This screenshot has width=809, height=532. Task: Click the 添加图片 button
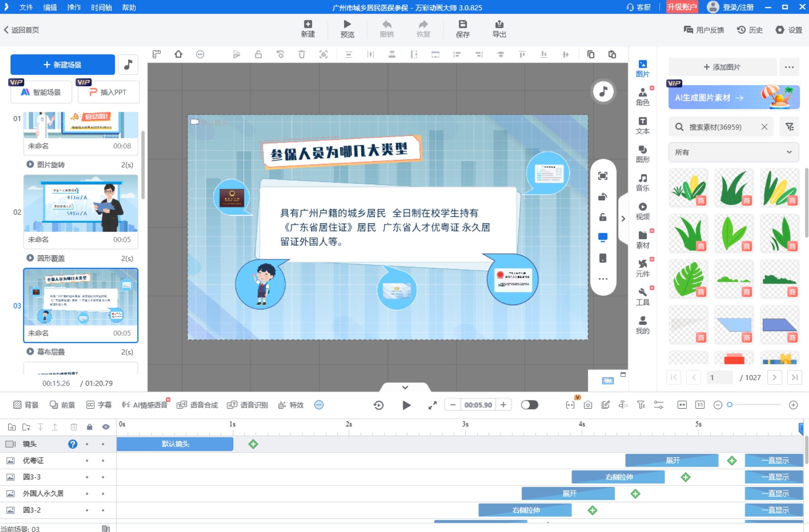(x=722, y=67)
